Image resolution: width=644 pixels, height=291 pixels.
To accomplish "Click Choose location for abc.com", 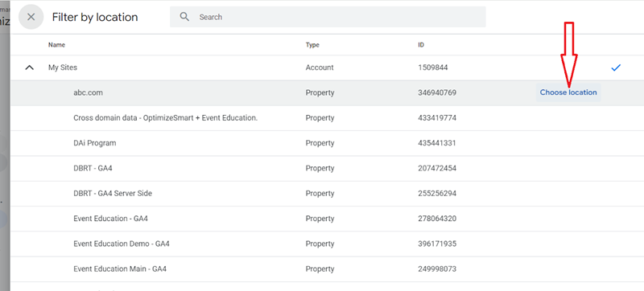I will click(x=568, y=92).
